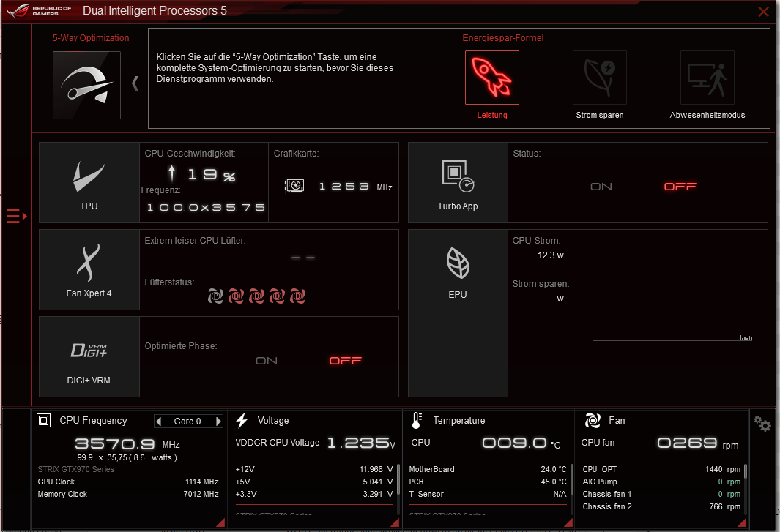Expand the Fan panel corner triangle

click(x=742, y=522)
